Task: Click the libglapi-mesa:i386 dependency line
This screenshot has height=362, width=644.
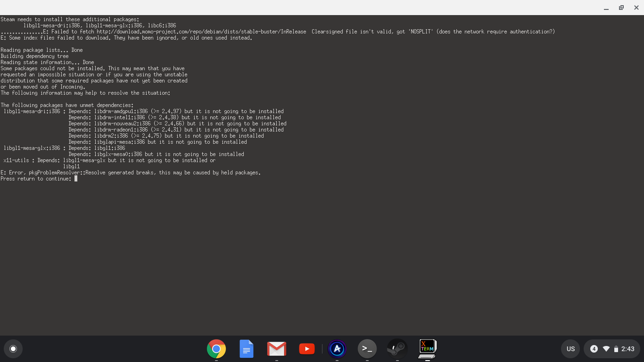Action: pyautogui.click(x=157, y=142)
